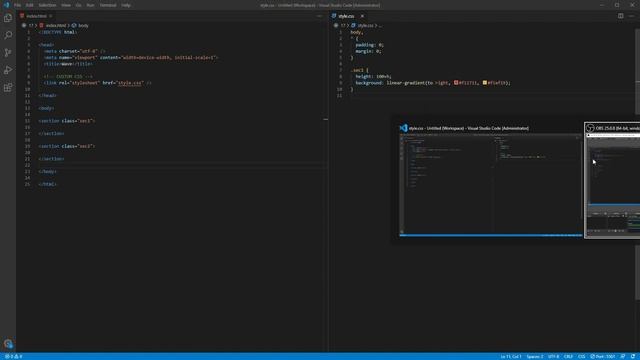Click the section class="sec2" line
This screenshot has width=640, height=360.
point(67,146)
